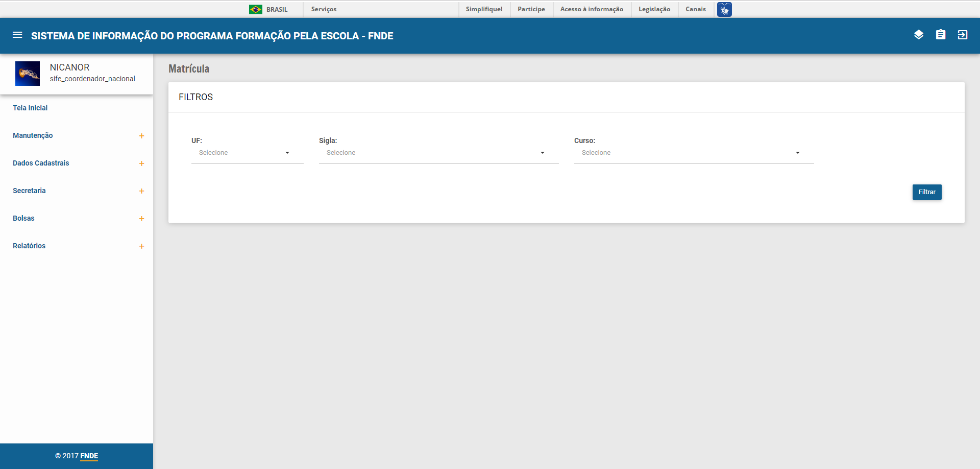Image resolution: width=980 pixels, height=469 pixels.
Task: Expand Manutenção with its plus icon
Action: 141,136
